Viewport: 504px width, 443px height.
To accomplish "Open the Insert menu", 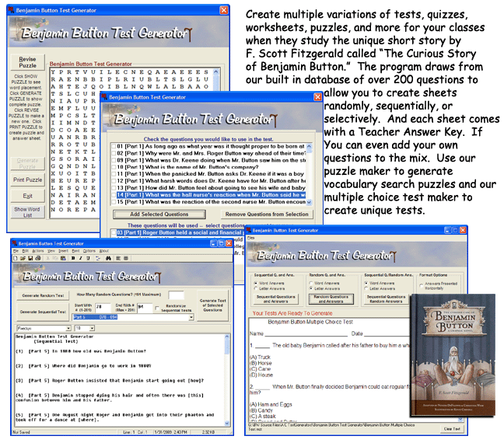I will [x=63, y=251].
